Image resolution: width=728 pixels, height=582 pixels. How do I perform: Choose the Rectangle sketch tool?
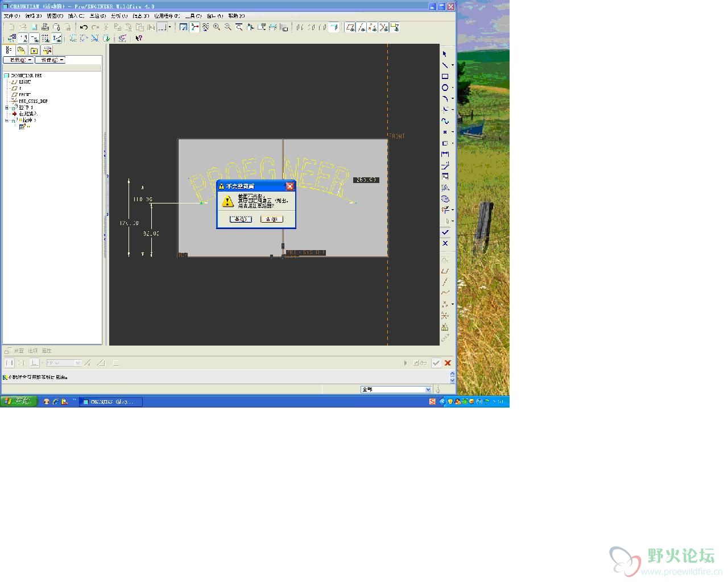tap(445, 76)
